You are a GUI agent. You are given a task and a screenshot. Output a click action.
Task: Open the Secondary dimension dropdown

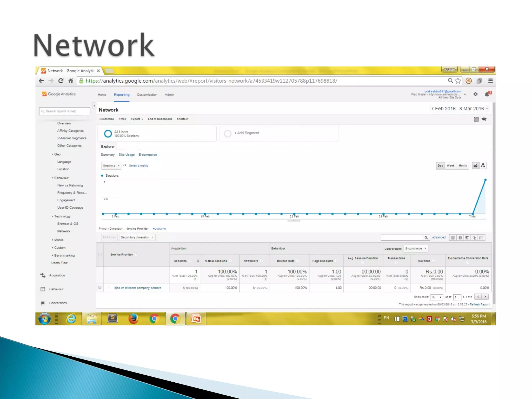coord(137,237)
